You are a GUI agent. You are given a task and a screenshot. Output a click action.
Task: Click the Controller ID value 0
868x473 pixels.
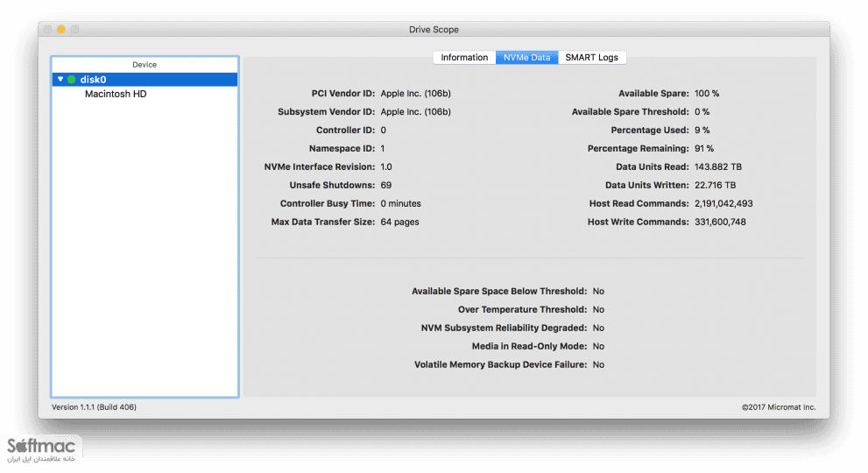[x=383, y=131]
